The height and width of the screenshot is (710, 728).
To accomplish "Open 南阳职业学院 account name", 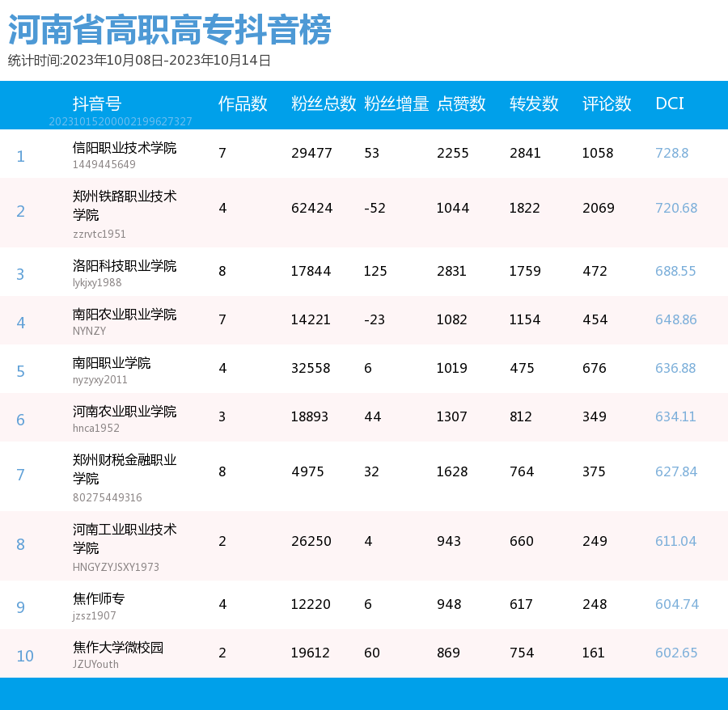I will (112, 363).
